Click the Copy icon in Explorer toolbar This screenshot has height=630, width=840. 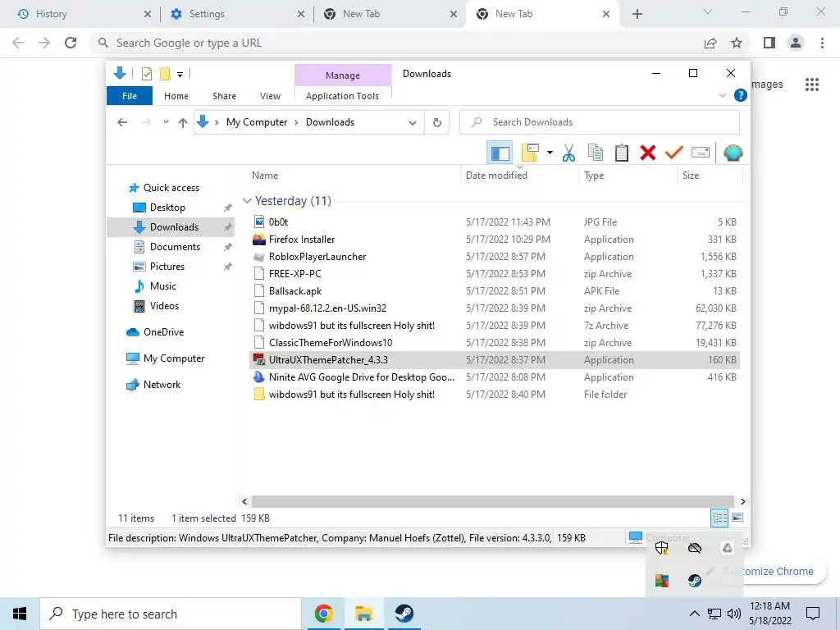click(596, 153)
